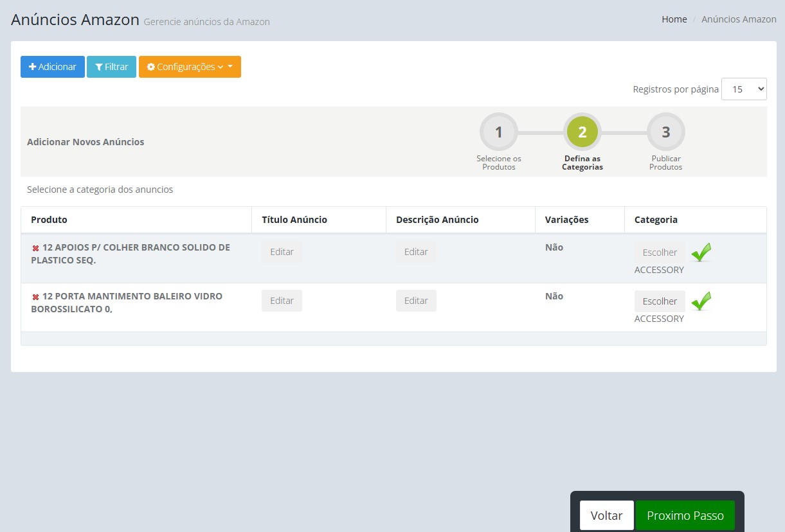The height and width of the screenshot is (532, 785).
Task: Jump to step 3 Publicar Produtos
Action: click(x=666, y=132)
